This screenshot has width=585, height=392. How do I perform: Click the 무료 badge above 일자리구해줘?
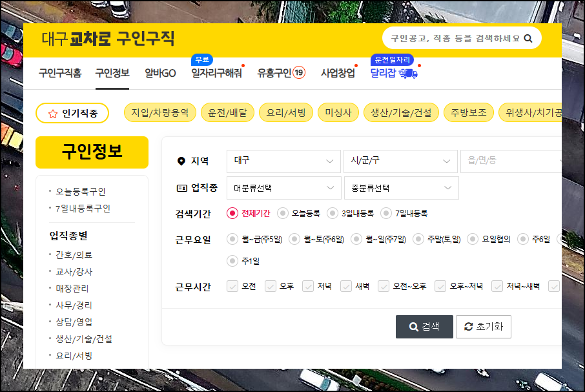point(202,59)
